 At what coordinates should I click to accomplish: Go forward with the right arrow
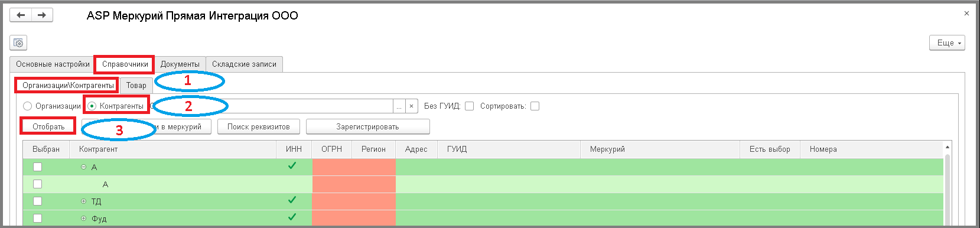[42, 15]
